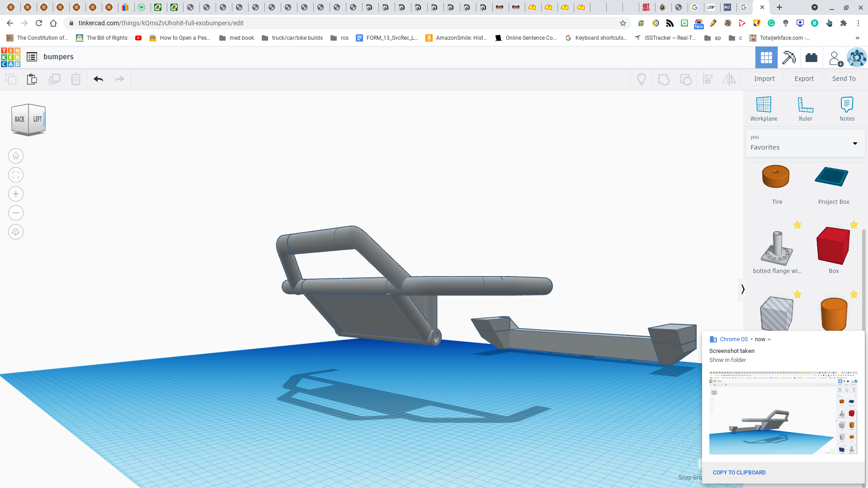
Task: Click the browser Home icon
Action: [53, 23]
